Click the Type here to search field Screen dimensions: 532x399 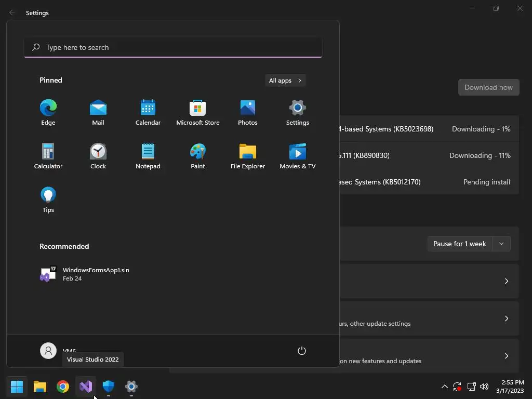(173, 47)
